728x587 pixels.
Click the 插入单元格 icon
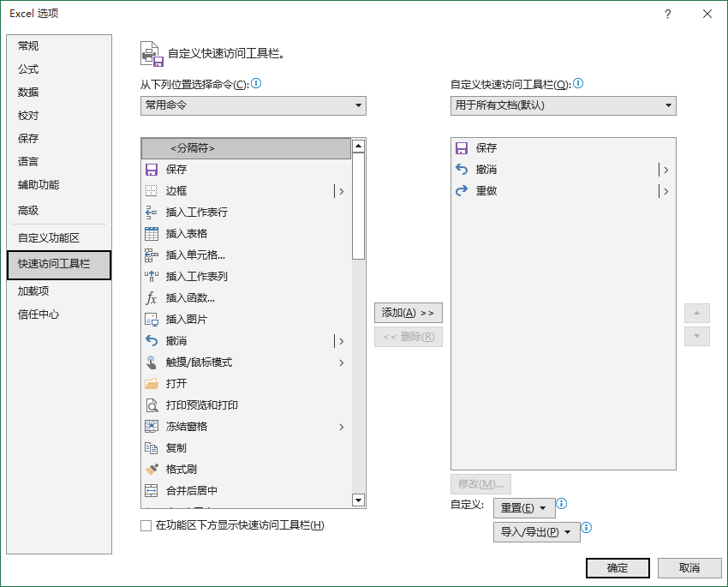(152, 255)
